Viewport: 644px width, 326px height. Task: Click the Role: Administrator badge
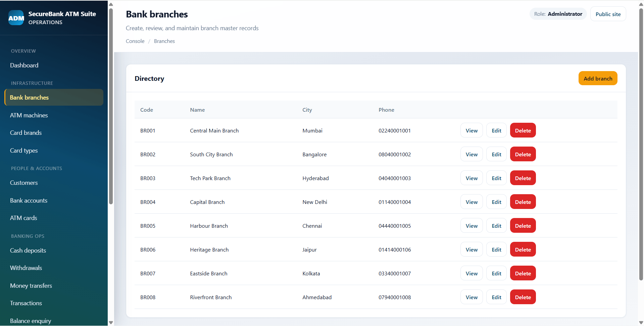(x=558, y=14)
